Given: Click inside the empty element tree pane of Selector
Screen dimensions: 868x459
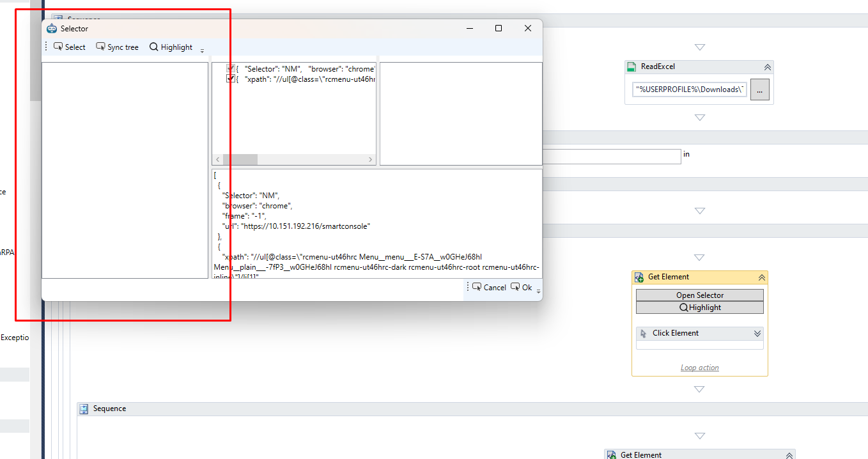Looking at the screenshot, I should 125,170.
